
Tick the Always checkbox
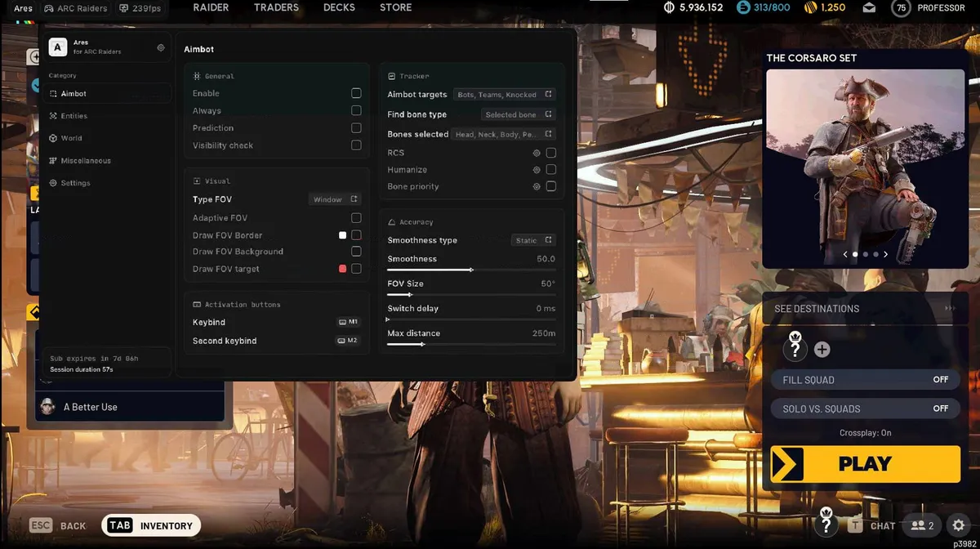(356, 110)
